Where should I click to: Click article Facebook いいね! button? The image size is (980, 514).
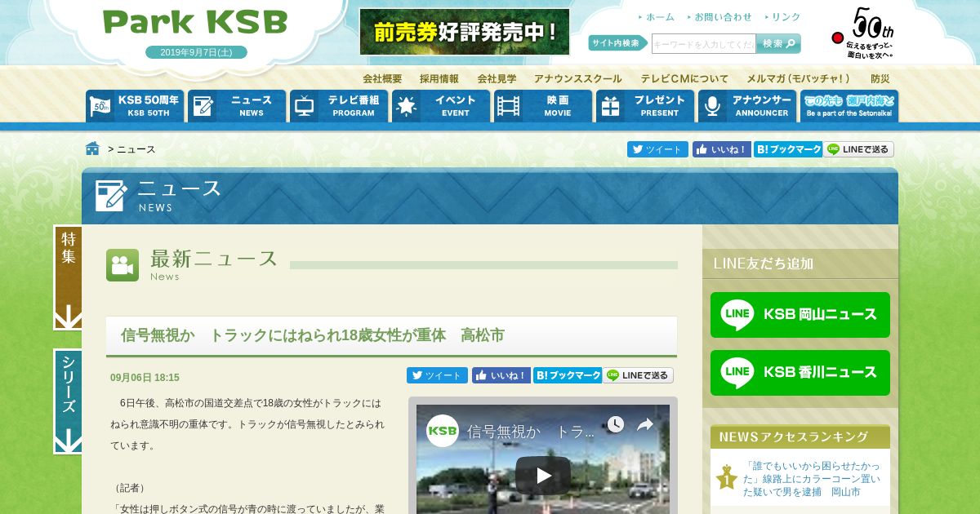[x=501, y=375]
